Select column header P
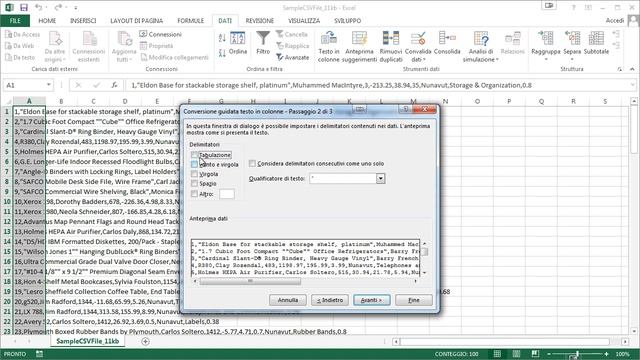The image size is (640, 360). tap(509, 101)
